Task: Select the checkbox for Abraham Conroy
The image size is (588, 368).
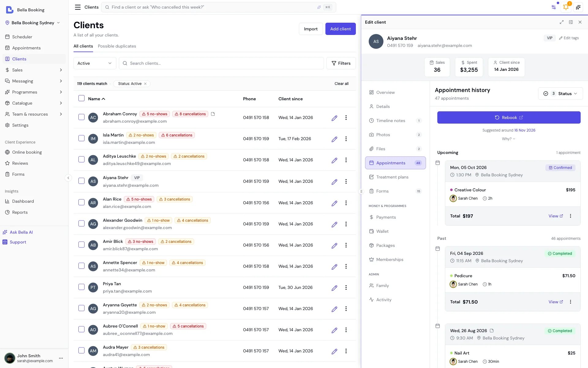Action: [x=81, y=117]
